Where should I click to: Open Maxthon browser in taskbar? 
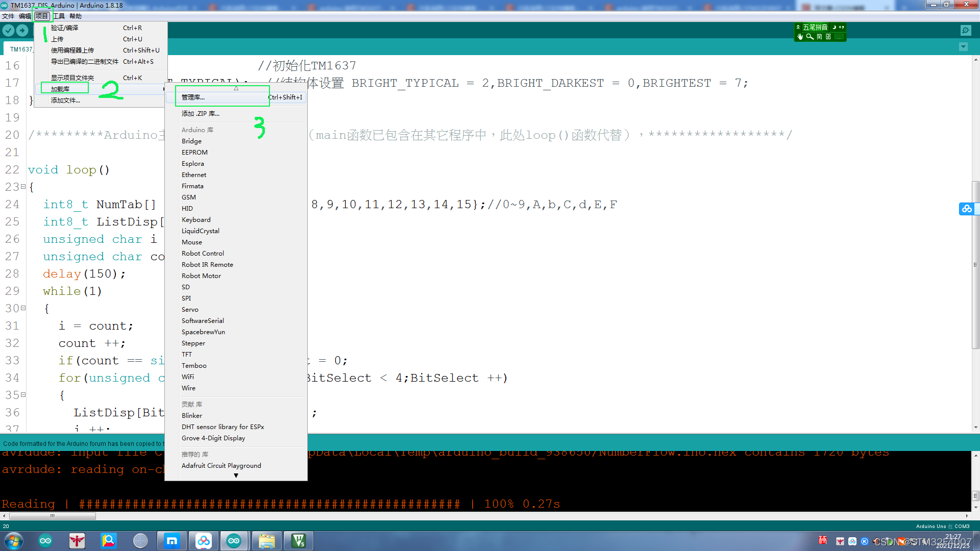tap(172, 541)
